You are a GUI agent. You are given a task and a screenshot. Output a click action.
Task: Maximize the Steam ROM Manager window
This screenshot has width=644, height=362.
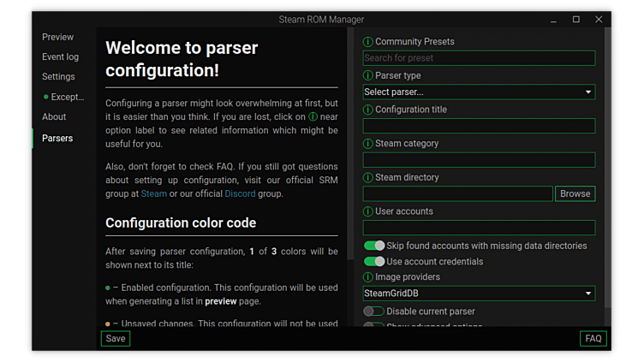pyautogui.click(x=576, y=20)
